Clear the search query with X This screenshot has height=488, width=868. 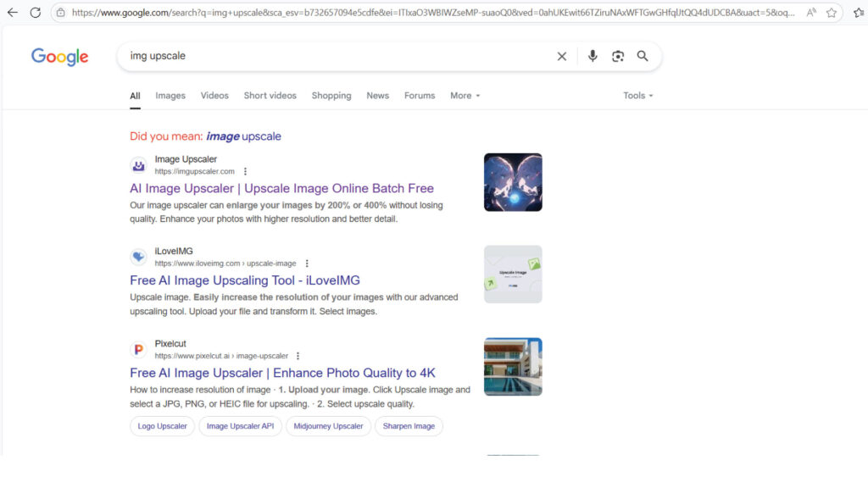click(562, 56)
